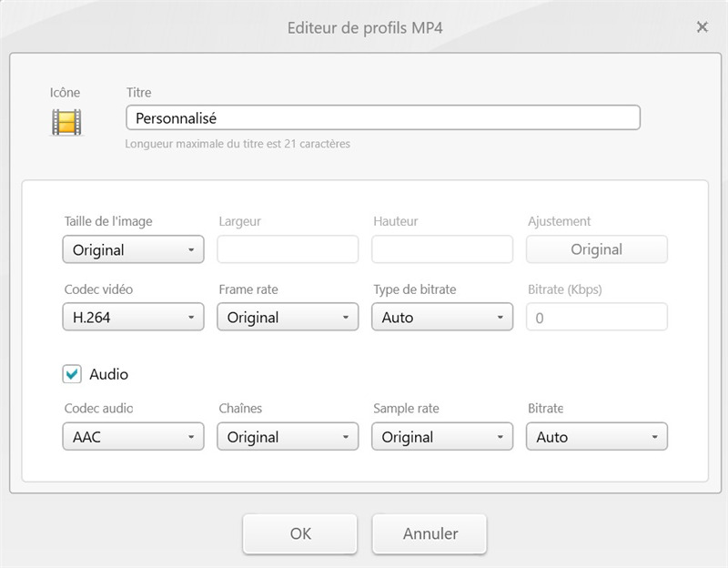Image resolution: width=728 pixels, height=568 pixels.
Task: Click the Editeur de profils MP4 title
Action: coord(365,28)
